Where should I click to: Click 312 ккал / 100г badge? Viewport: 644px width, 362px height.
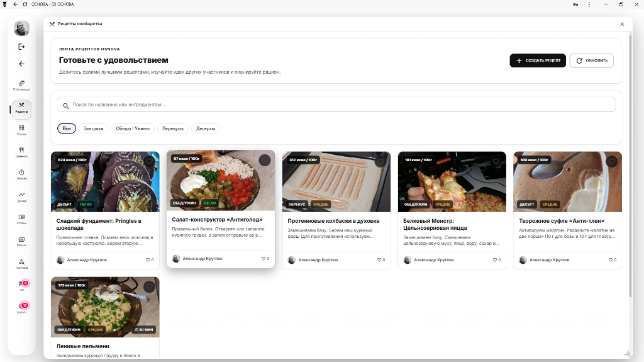pyautogui.click(x=303, y=160)
